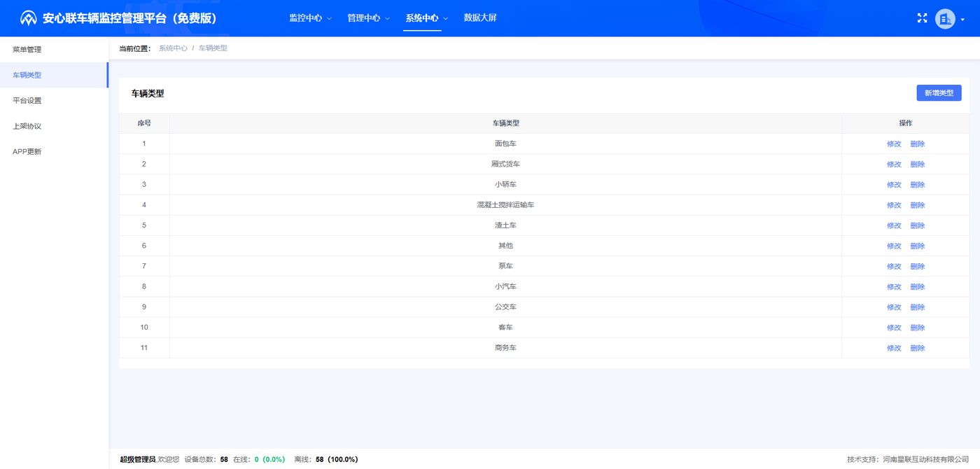Expand the caret beside the user avatar
Image resolution: width=980 pixels, height=469 pixels.
click(962, 20)
